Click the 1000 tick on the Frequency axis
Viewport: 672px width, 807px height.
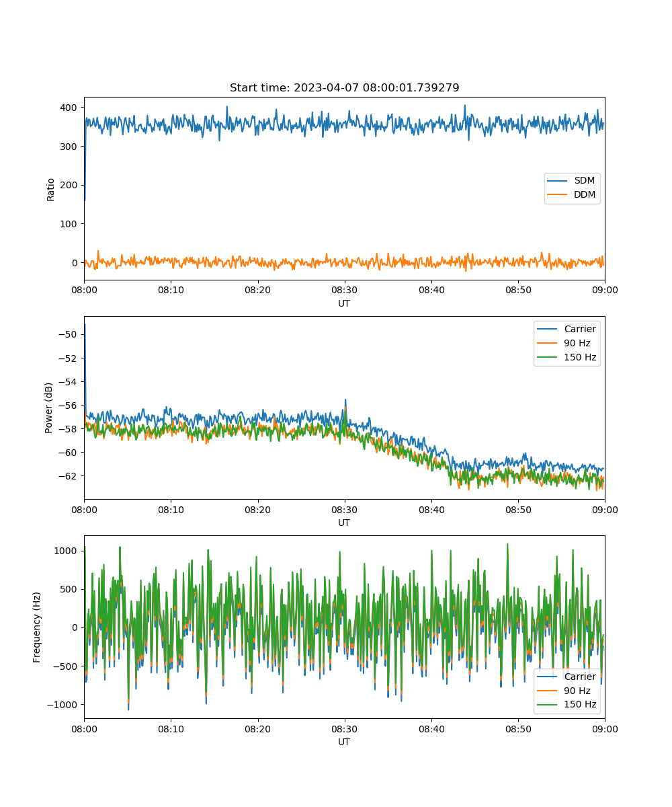[67, 551]
